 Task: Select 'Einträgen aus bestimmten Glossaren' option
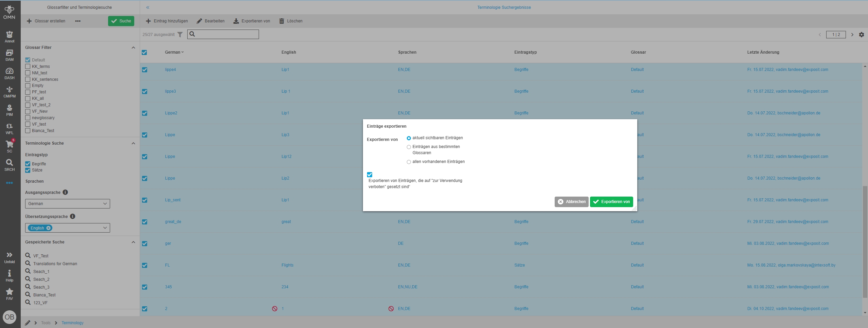tap(409, 147)
